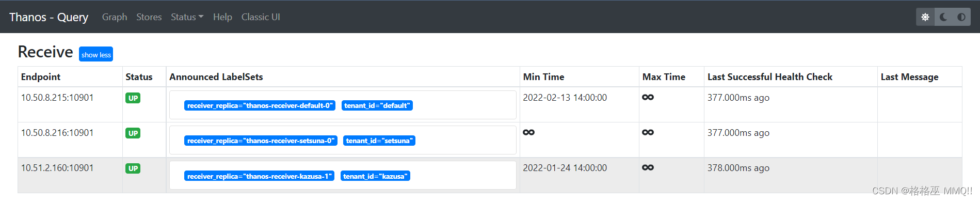Image resolution: width=980 pixels, height=201 pixels.
Task: Open the Stores page
Action: pos(149,17)
